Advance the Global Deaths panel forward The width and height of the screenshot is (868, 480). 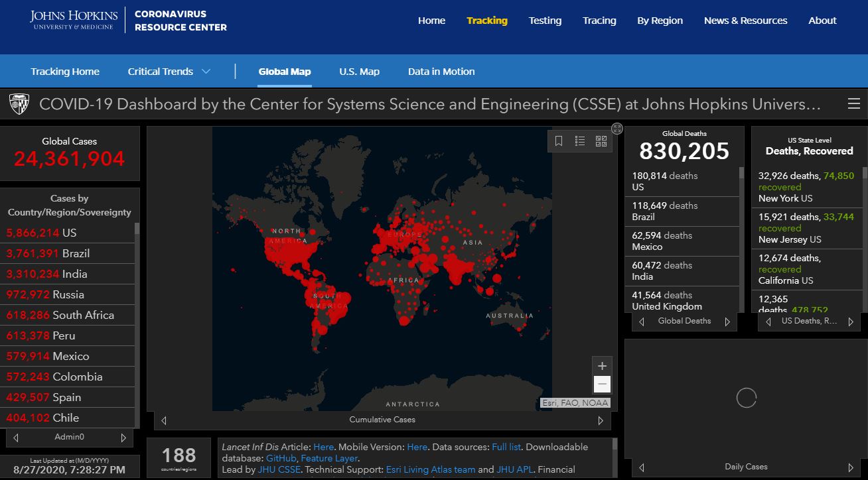727,322
